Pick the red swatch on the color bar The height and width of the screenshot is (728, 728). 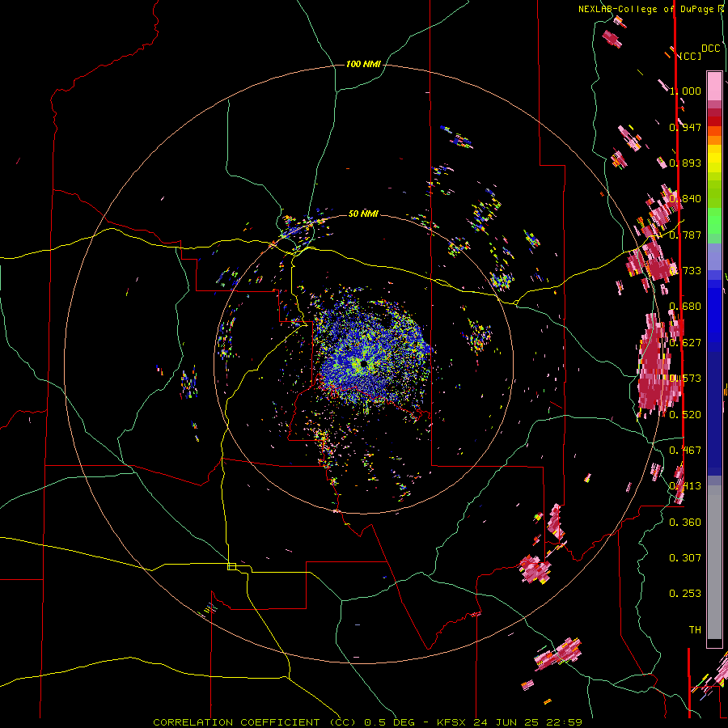(714, 121)
